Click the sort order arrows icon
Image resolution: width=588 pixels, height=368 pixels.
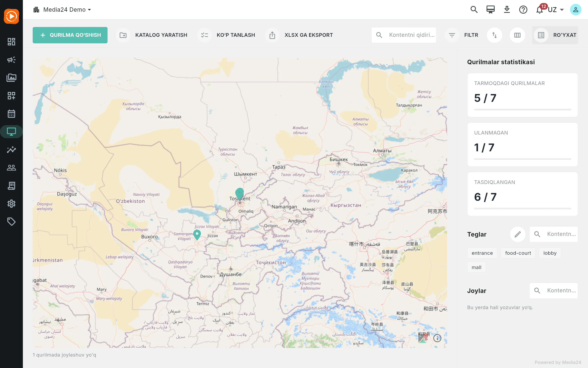(494, 35)
